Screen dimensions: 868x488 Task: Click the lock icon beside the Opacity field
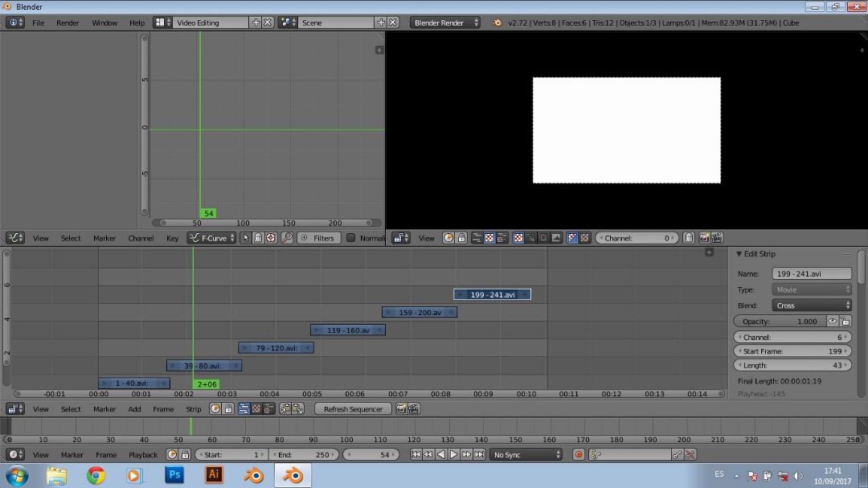pos(845,321)
